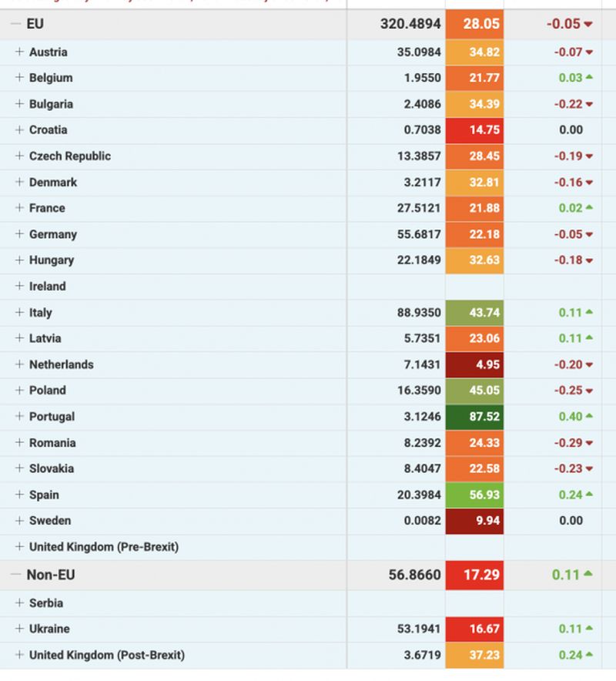616x681 pixels.
Task: Click the Netherlands country name
Action: click(61, 364)
